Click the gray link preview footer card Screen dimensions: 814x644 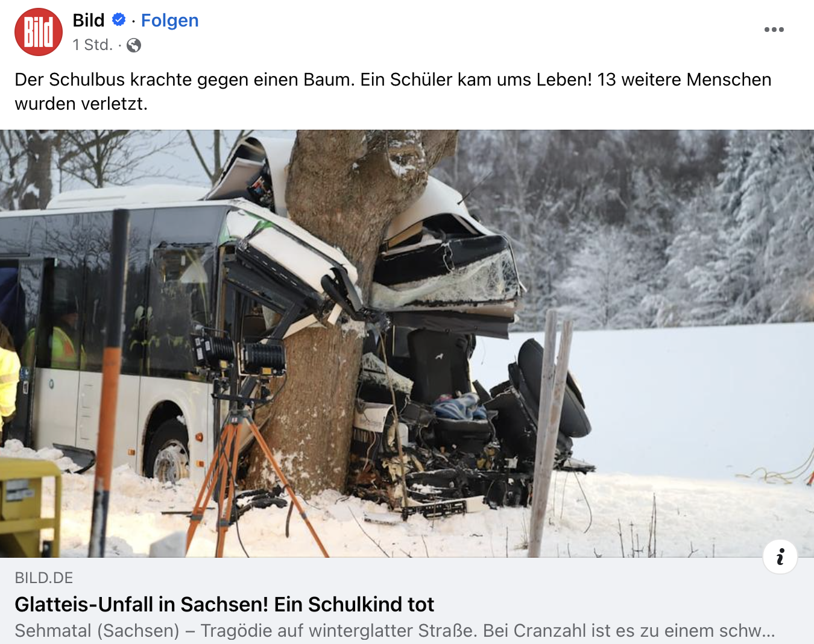(407, 601)
